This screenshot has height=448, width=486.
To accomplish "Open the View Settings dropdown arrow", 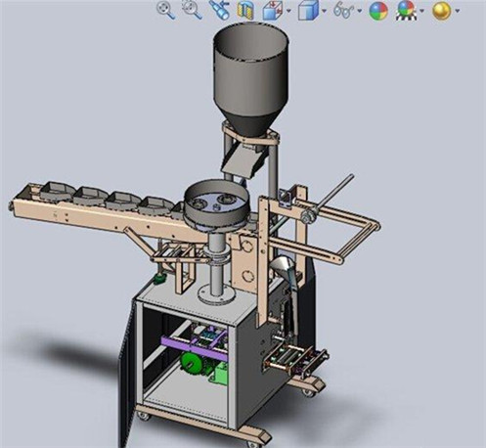I will click(458, 11).
